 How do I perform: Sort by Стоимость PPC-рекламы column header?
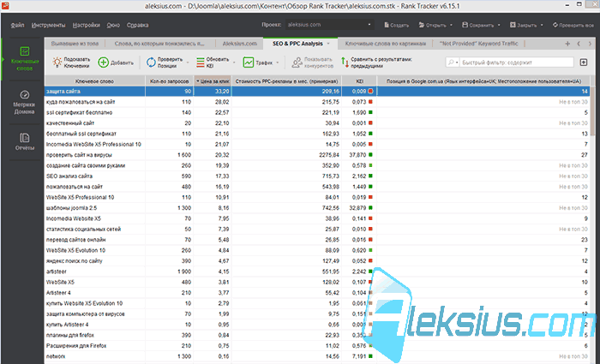286,81
